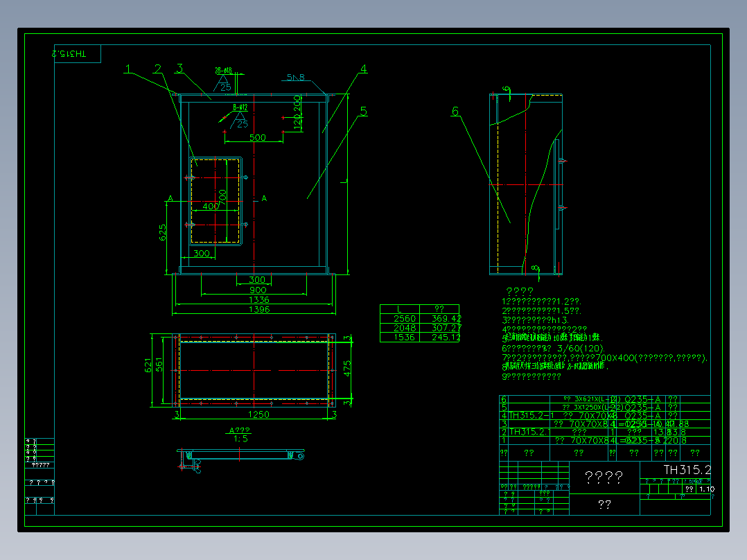Click the 307.27 value in the table

[x=446, y=327]
